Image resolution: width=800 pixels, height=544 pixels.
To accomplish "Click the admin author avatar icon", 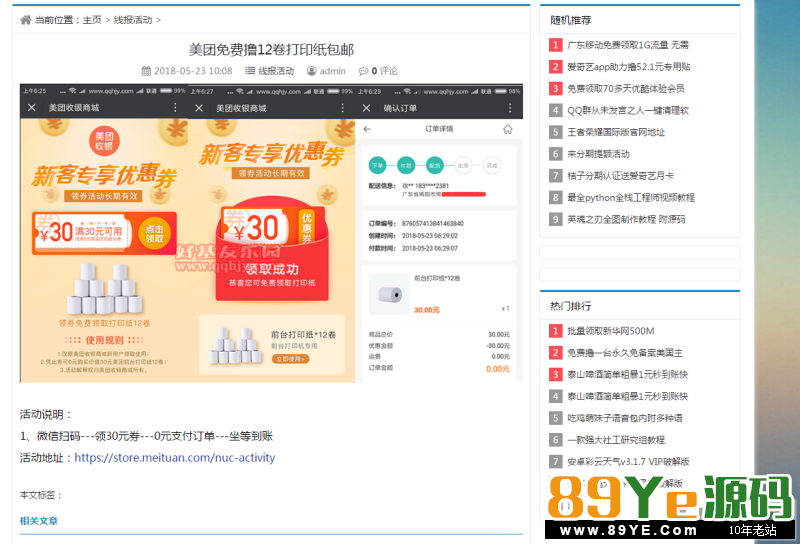I will click(311, 71).
